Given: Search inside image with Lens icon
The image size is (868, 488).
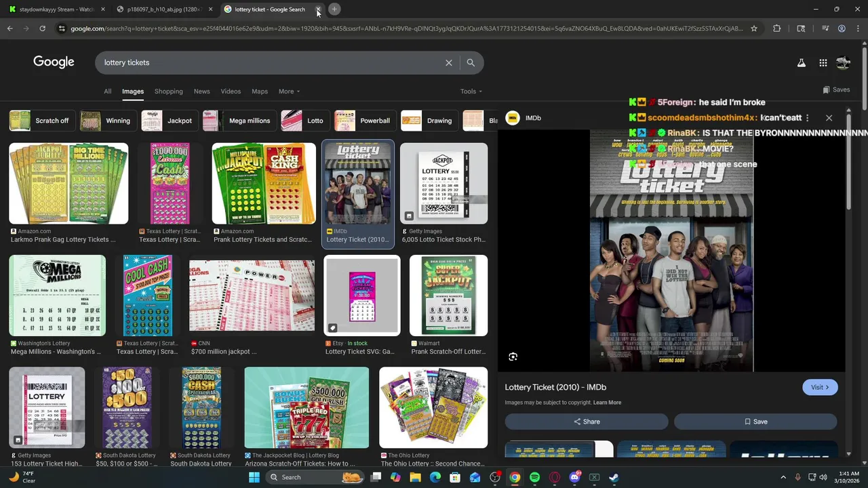Looking at the screenshot, I should tap(513, 357).
